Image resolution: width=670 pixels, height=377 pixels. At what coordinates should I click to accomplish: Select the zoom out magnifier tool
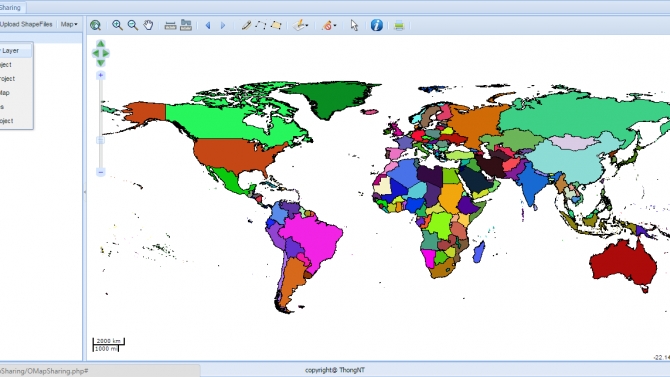pyautogui.click(x=132, y=25)
